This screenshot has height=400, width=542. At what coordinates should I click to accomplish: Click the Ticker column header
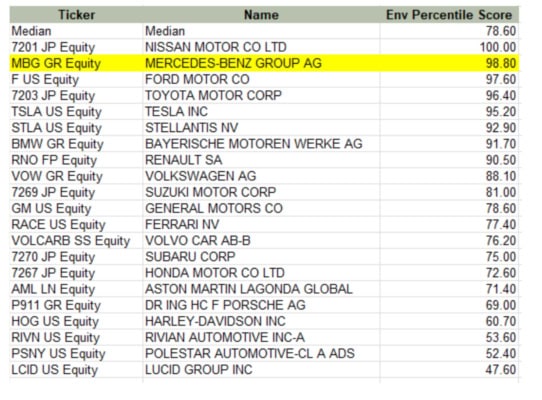click(76, 15)
